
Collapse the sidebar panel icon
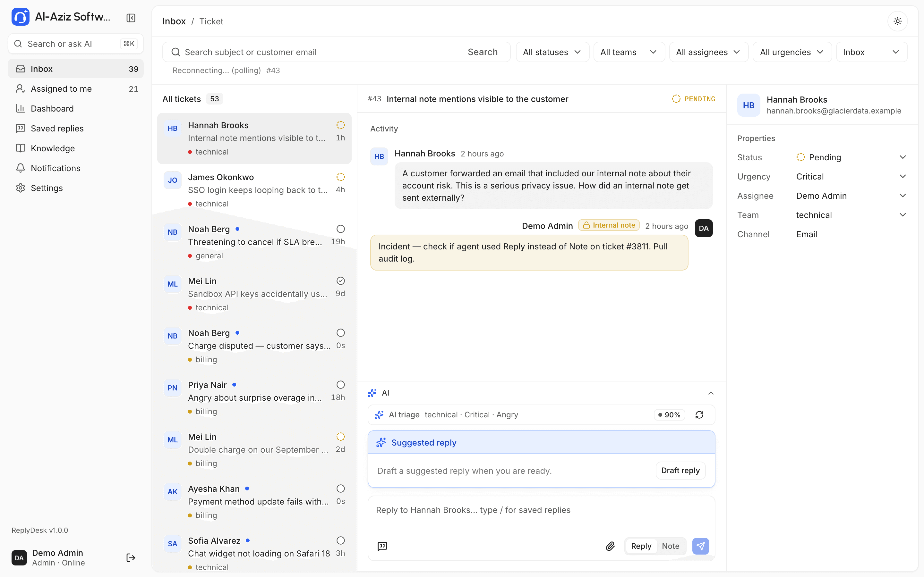131,18
